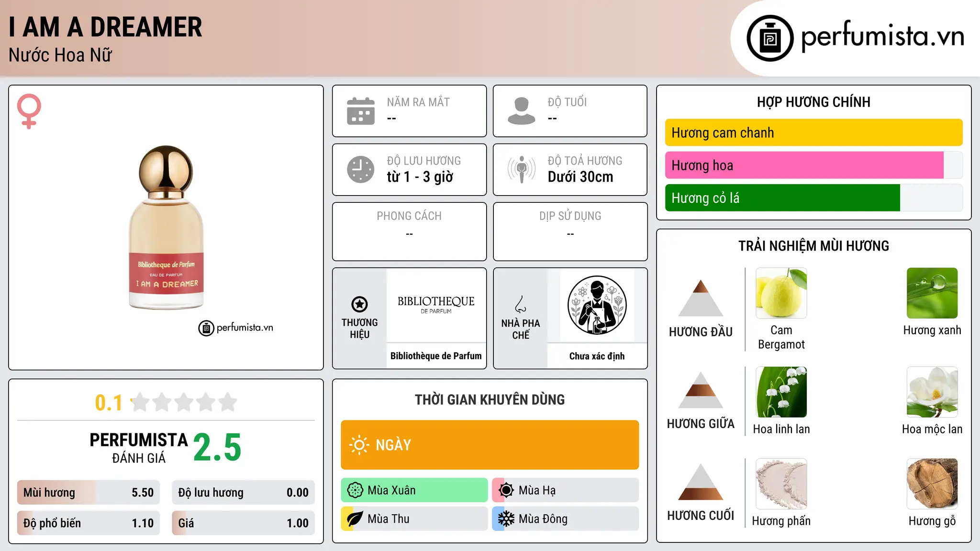Click the leaf icon for Mùa Thu
The height and width of the screenshot is (551, 980).
(x=355, y=519)
